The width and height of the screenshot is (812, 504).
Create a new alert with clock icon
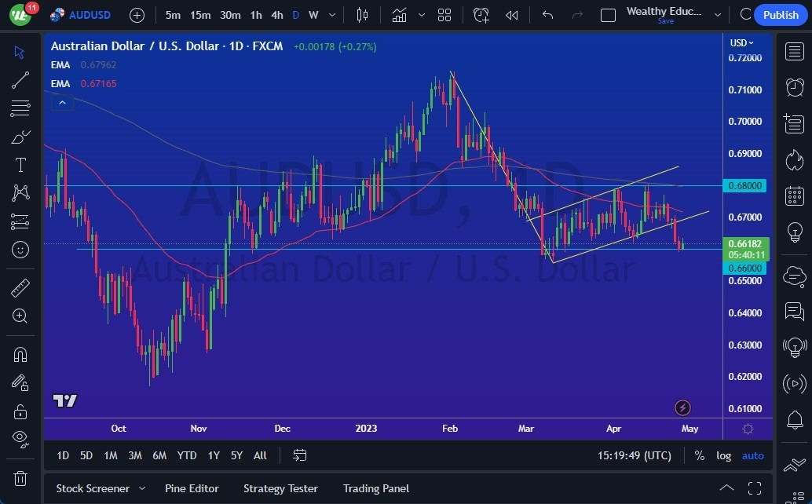[481, 15]
